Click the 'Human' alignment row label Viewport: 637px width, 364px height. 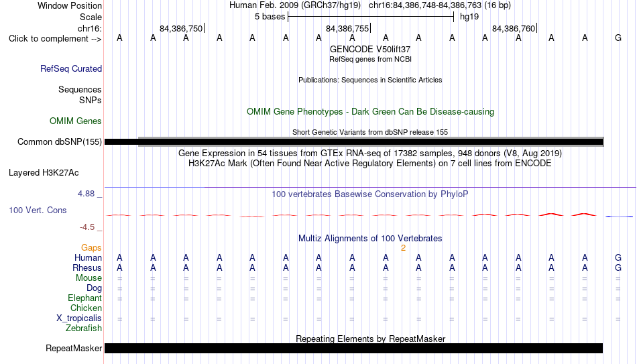(88, 258)
